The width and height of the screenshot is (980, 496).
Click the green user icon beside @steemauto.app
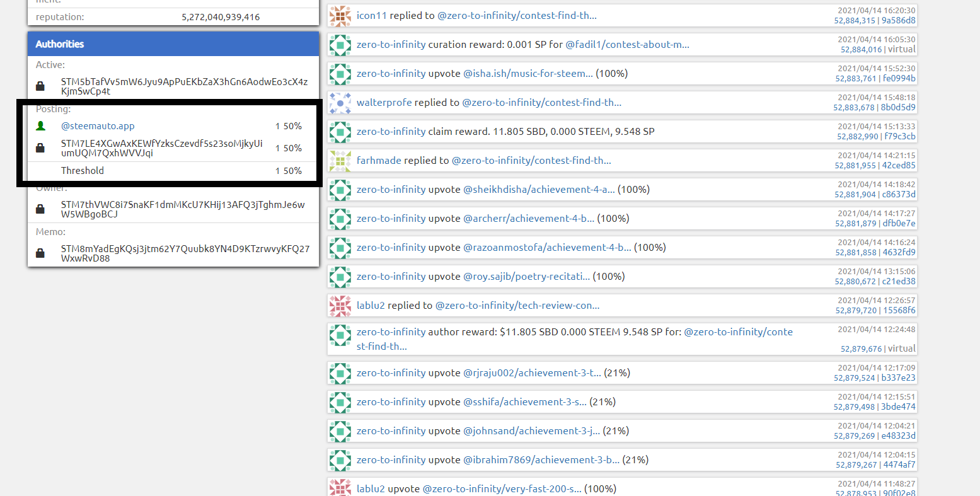[41, 126]
